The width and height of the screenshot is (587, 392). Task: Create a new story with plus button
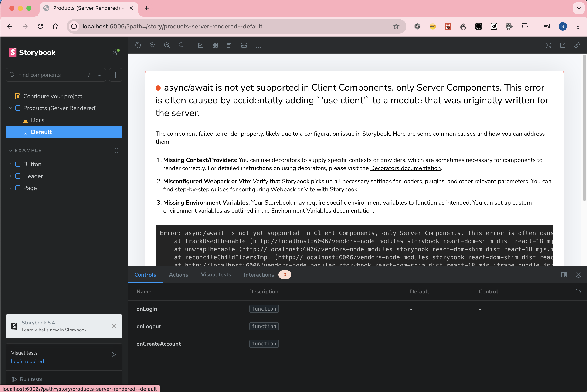point(115,75)
